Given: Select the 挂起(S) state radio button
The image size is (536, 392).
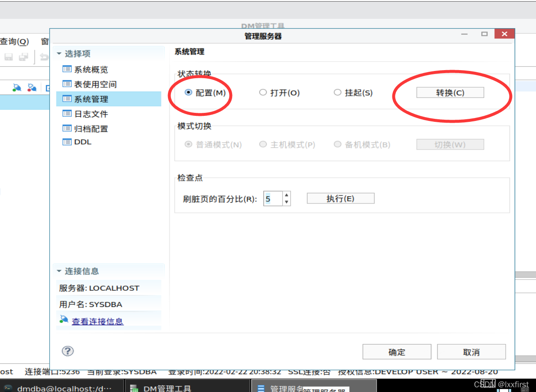Looking at the screenshot, I should (x=337, y=92).
